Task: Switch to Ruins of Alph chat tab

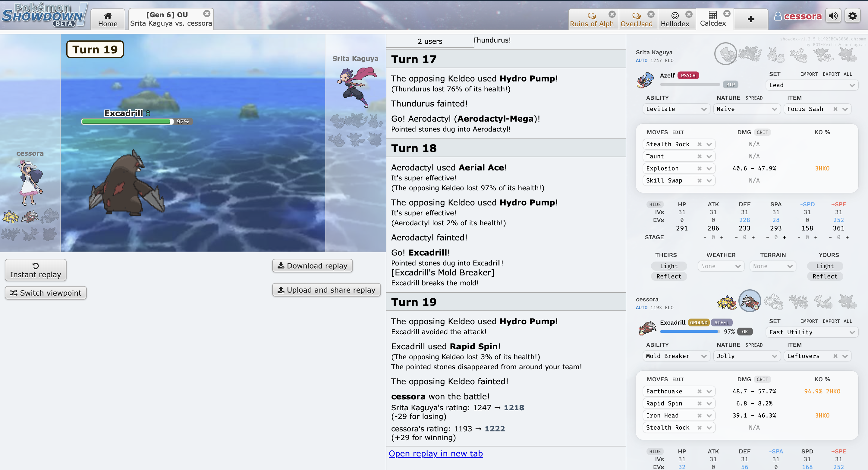Action: pyautogui.click(x=591, y=20)
